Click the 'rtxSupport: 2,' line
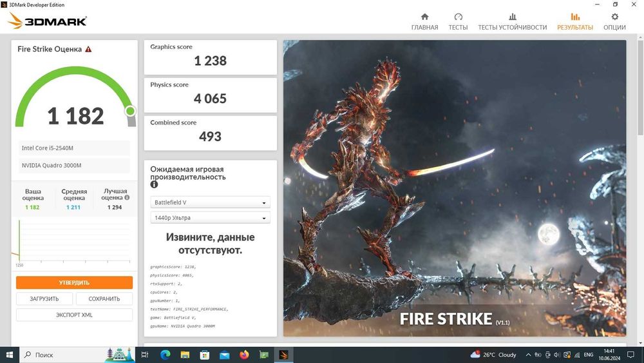The image size is (644, 363). 166,284
